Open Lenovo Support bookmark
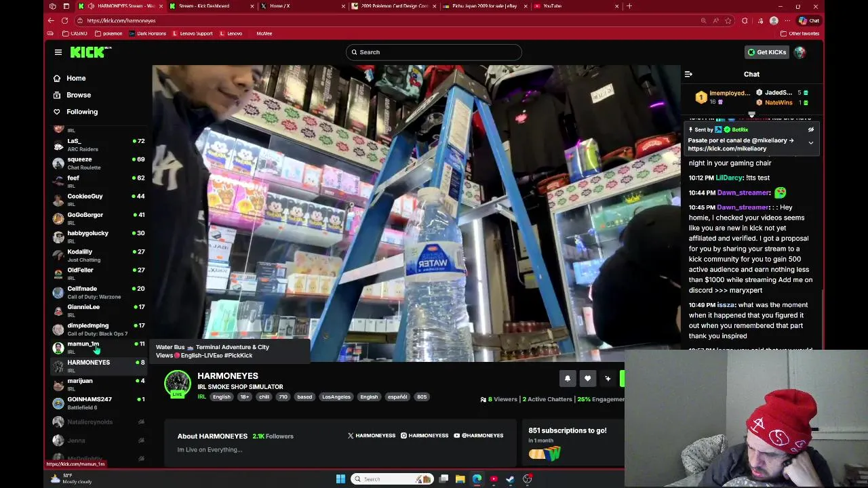The height and width of the screenshot is (488, 868). [193, 33]
